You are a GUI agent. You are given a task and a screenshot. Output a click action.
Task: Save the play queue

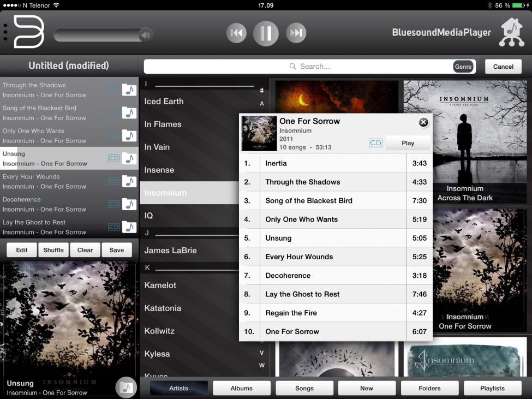click(117, 250)
